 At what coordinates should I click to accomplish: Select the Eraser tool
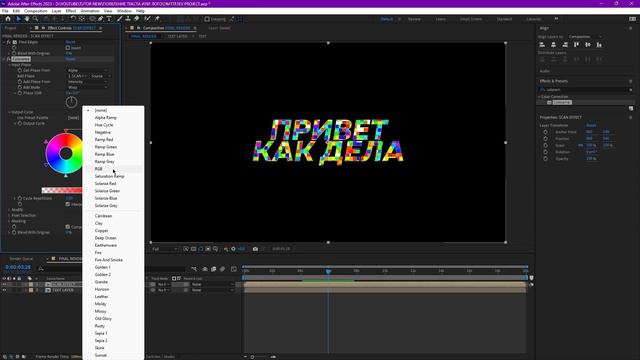pos(137,19)
